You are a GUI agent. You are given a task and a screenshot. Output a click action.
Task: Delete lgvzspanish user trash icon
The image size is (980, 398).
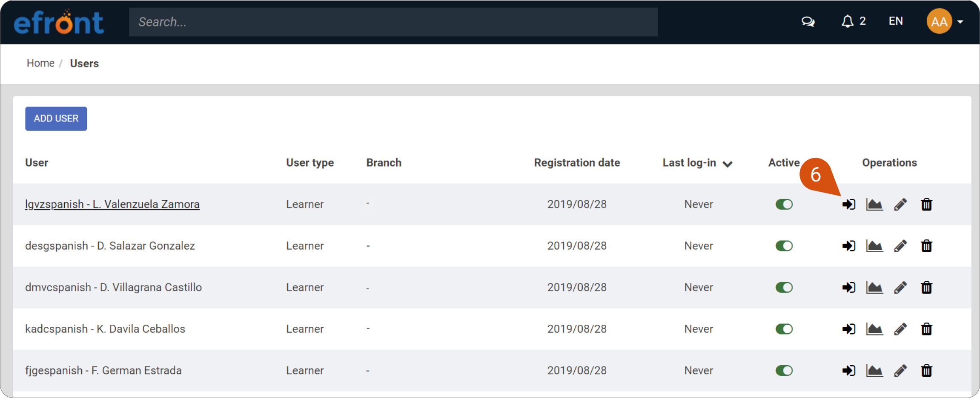click(926, 205)
